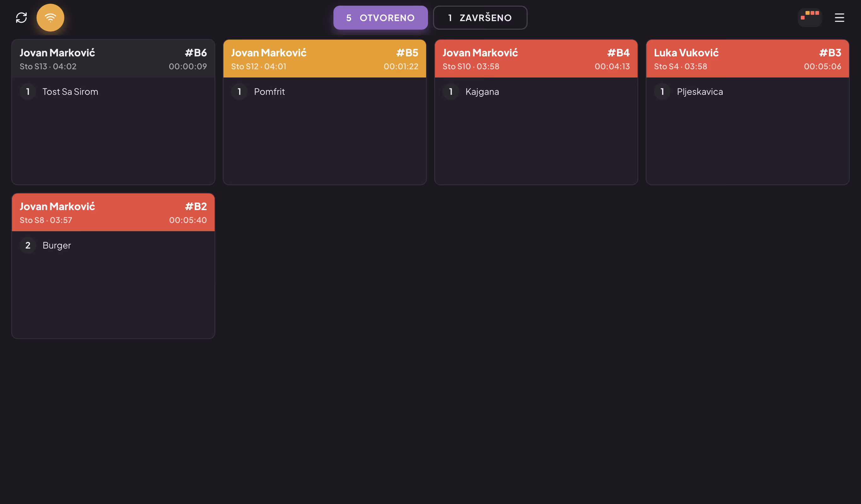Click quantity badge next to Pljeskavica
Image resolution: width=861 pixels, height=504 pixels.
pyautogui.click(x=662, y=92)
